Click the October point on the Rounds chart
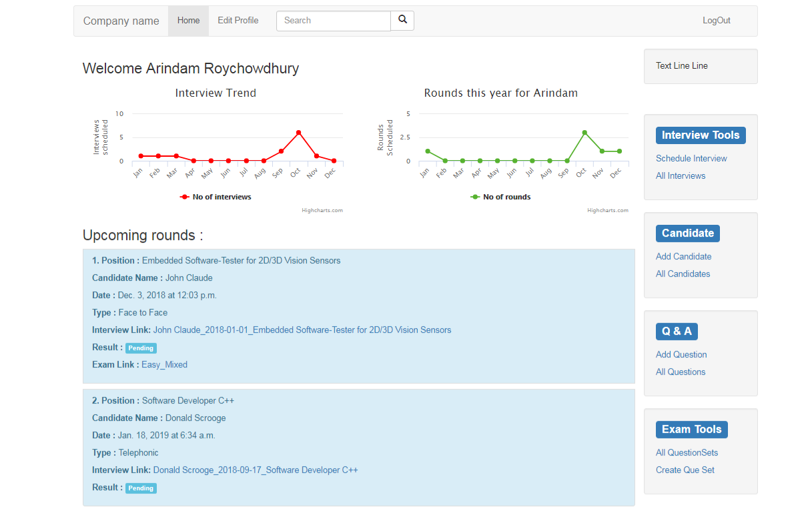Viewport: 812px width, 513px height. (x=584, y=133)
